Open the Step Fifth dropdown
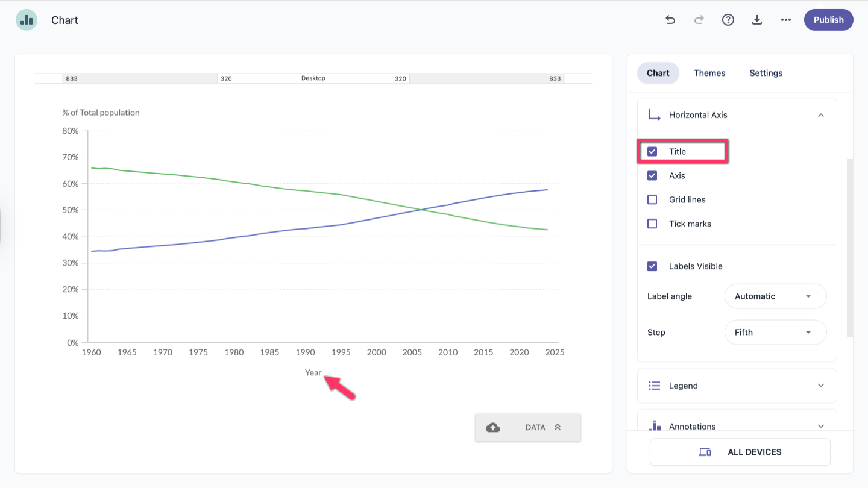This screenshot has width=868, height=488. [775, 333]
